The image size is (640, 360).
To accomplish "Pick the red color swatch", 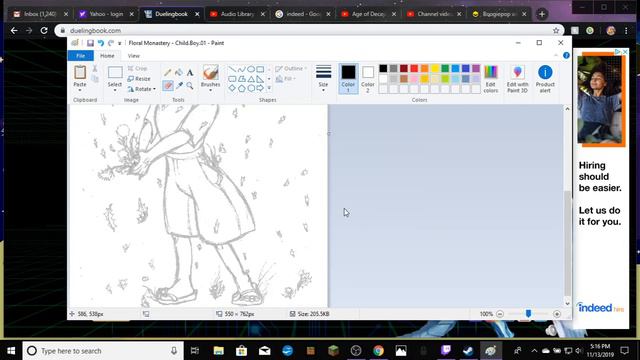I will point(414,68).
